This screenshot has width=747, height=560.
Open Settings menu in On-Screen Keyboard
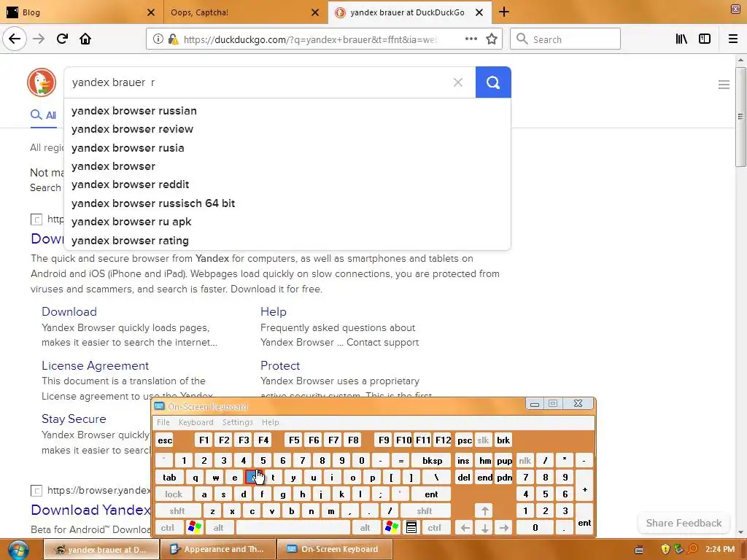237,422
